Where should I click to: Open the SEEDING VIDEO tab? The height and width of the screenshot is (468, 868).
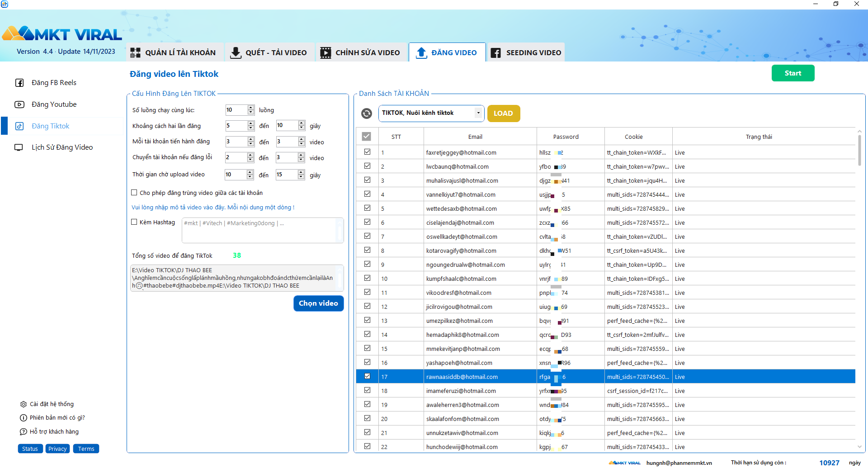pos(526,52)
